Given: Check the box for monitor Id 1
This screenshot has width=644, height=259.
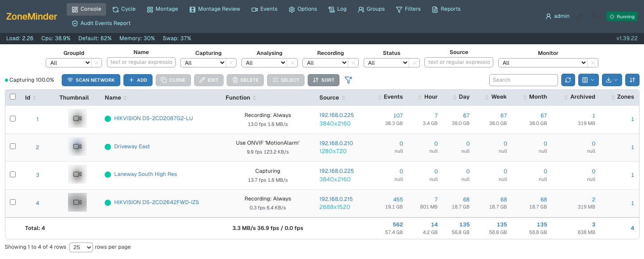Looking at the screenshot, I should (13, 118).
